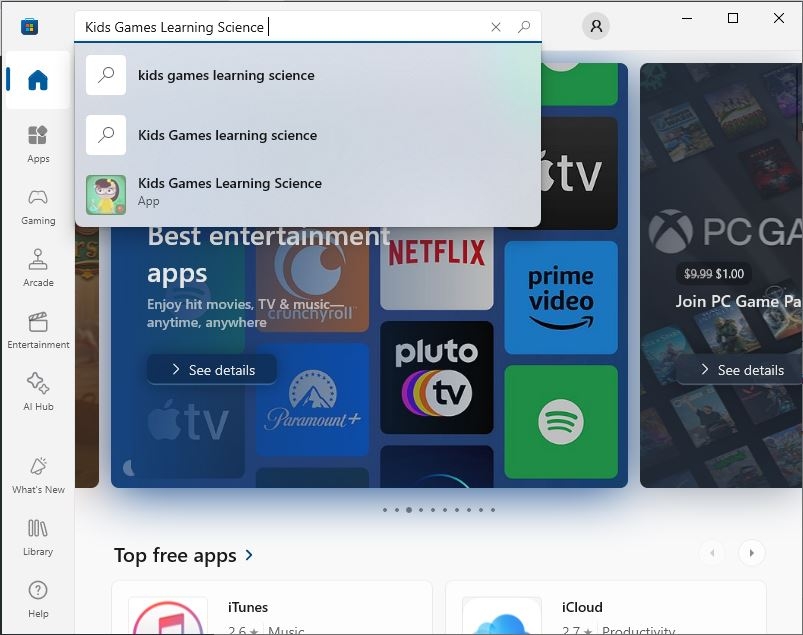
Task: Click the $1.00 price on PC Game Pass
Action: tap(730, 274)
